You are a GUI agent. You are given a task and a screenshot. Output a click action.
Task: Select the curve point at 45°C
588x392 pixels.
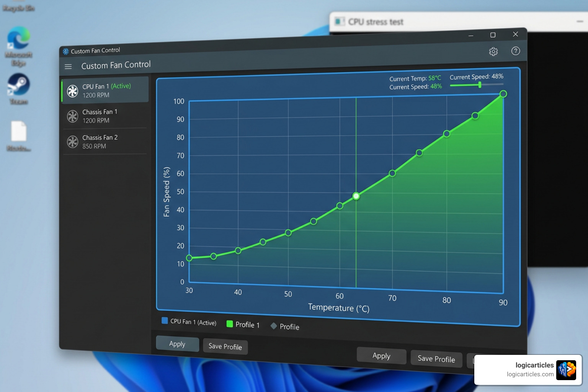[263, 242]
